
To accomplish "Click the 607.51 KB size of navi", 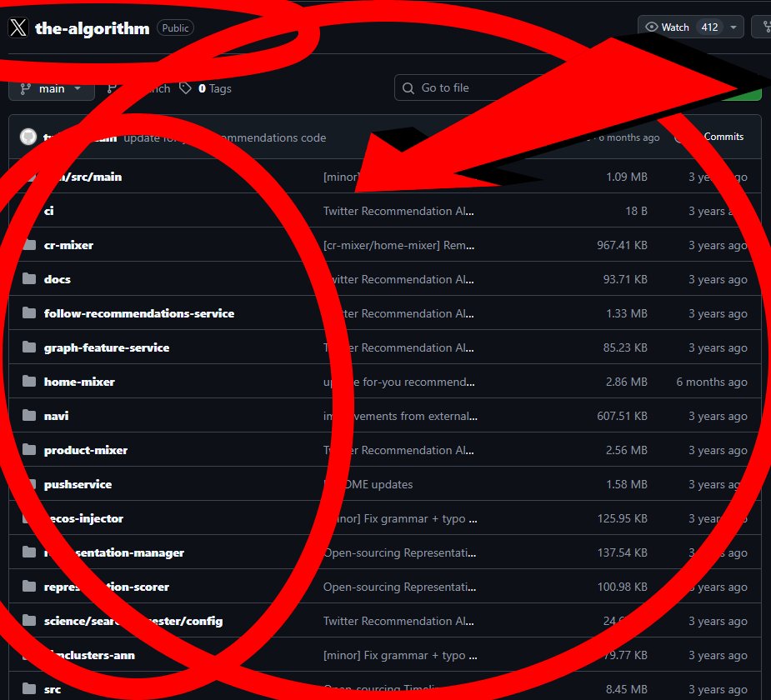I will [x=622, y=416].
